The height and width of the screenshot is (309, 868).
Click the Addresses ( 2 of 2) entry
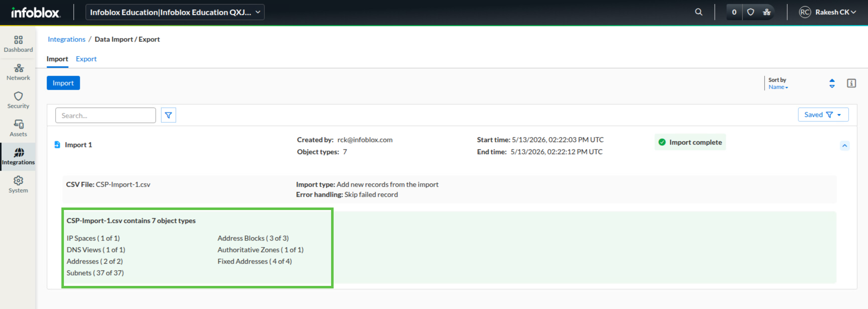[x=95, y=261]
